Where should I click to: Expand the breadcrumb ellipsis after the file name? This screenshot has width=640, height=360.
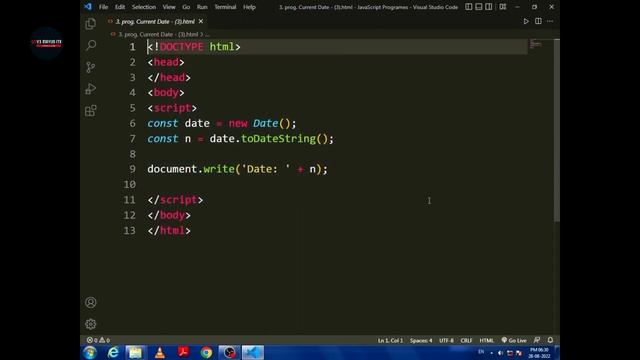(207, 34)
